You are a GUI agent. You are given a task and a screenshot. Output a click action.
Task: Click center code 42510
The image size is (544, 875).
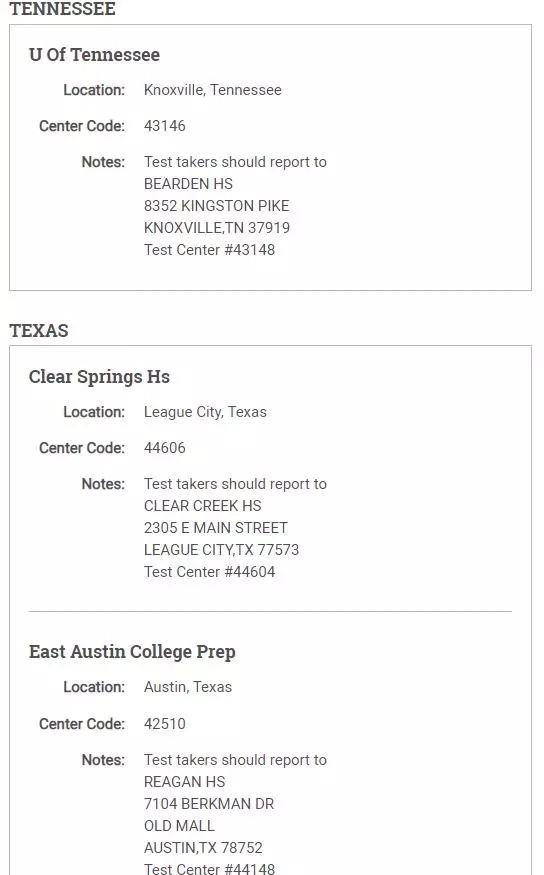click(x=165, y=723)
